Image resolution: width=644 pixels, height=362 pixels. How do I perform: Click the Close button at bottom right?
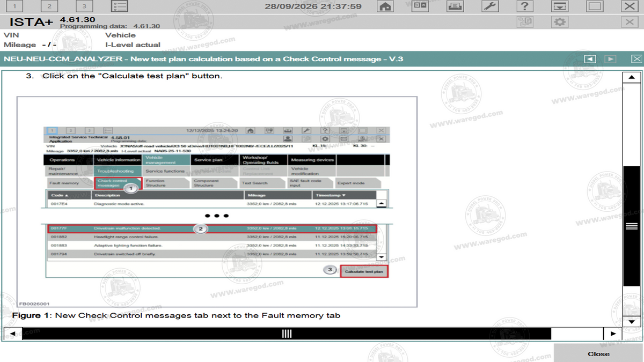click(x=598, y=353)
